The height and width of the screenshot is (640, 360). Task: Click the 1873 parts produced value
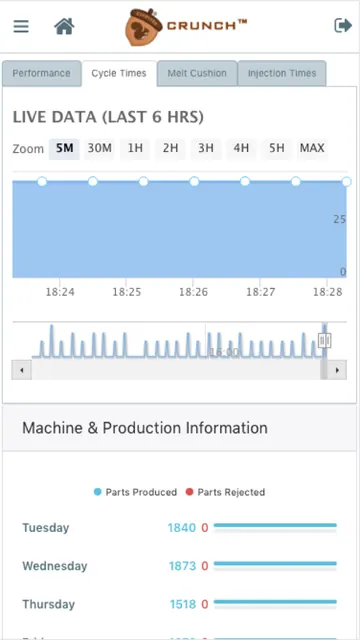click(182, 566)
